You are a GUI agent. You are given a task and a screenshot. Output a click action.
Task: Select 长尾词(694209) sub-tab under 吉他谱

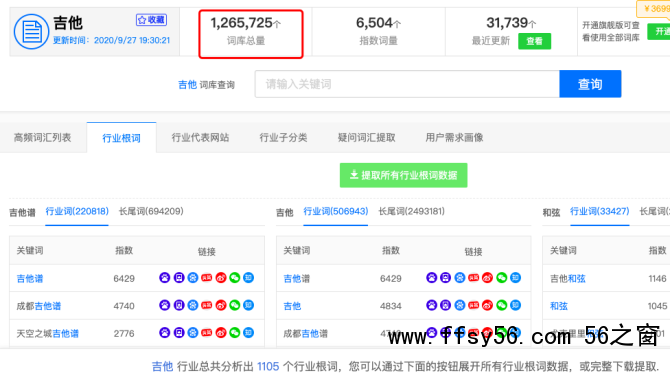(151, 211)
